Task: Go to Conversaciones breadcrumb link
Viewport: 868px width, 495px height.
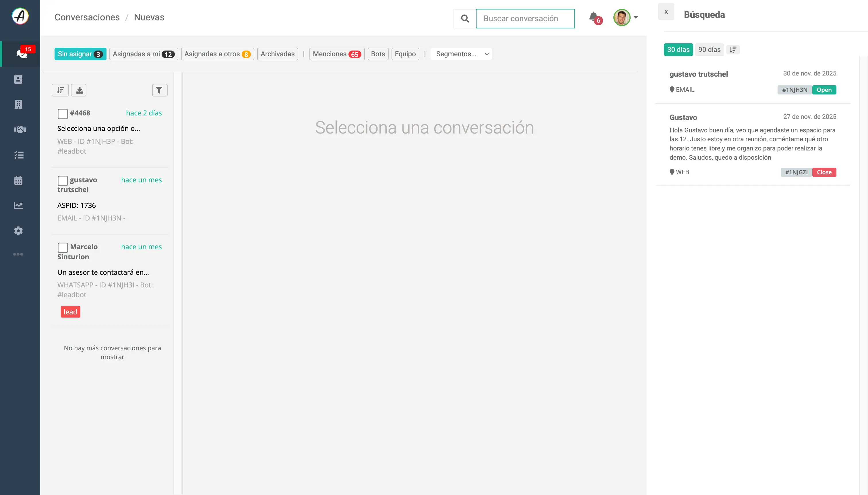Action: (x=87, y=17)
